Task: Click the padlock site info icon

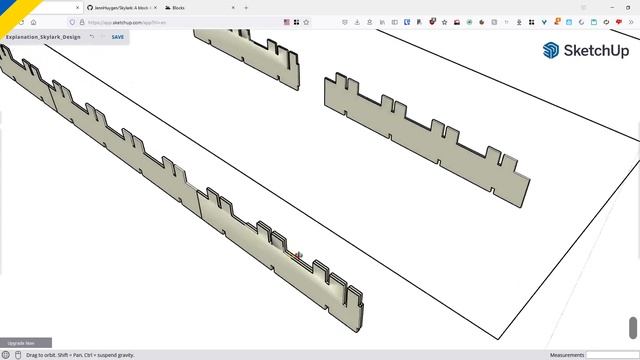Action: pos(82,22)
